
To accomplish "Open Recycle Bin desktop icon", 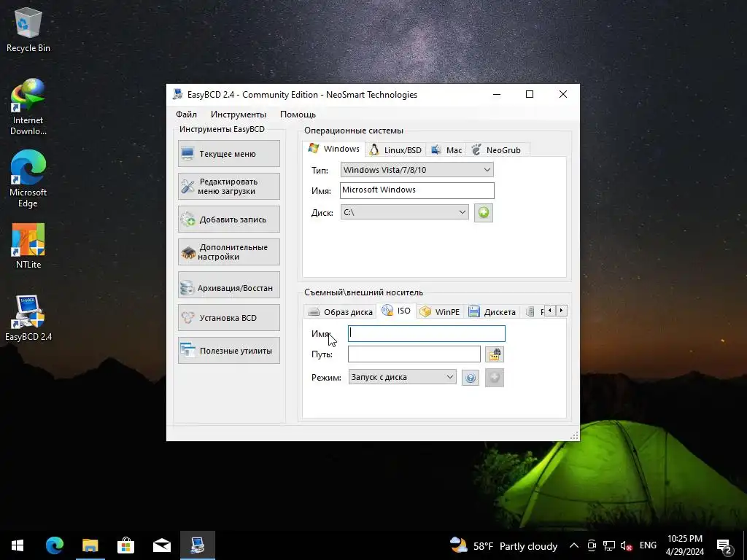I will coord(28,31).
